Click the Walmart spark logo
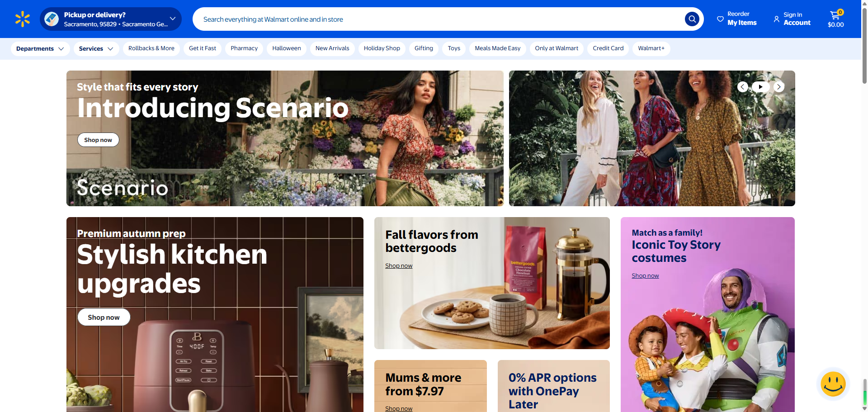868x412 pixels. 23,19
